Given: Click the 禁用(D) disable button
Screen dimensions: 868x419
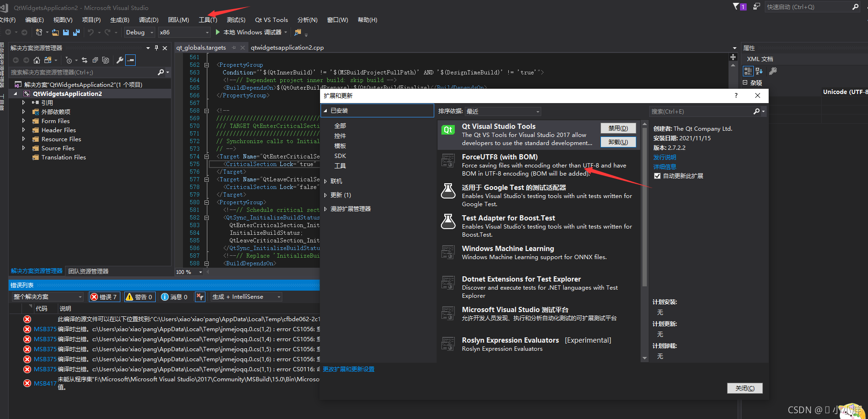Looking at the screenshot, I should tap(618, 128).
